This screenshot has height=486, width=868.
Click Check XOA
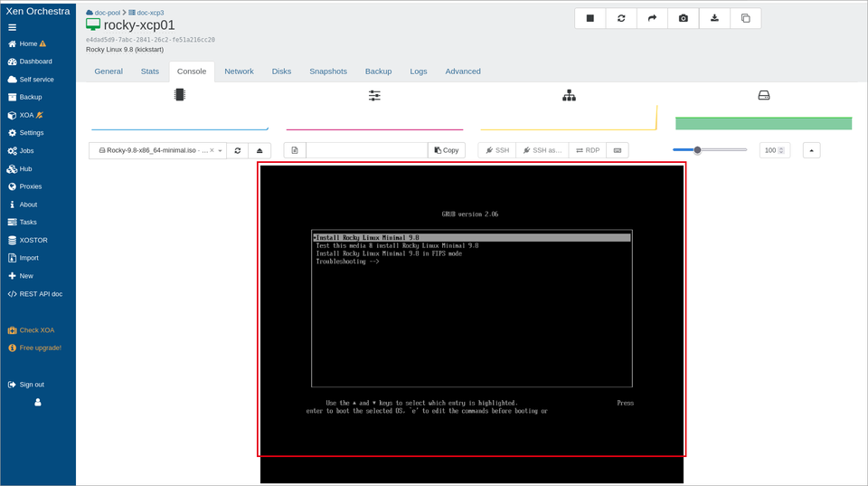31,330
